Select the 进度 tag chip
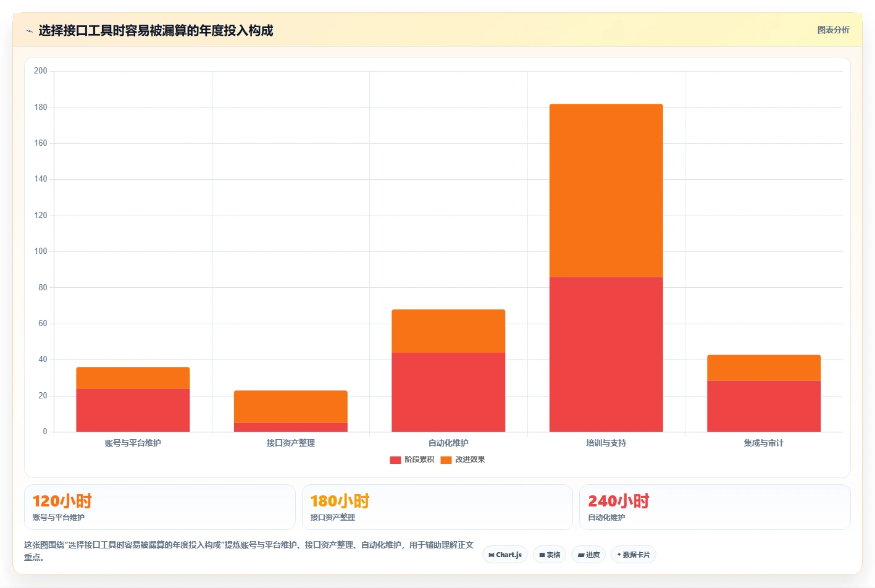The height and width of the screenshot is (588, 875). 588,555
